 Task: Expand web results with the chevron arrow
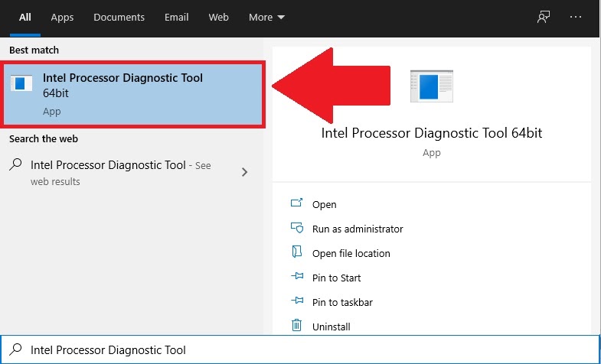244,172
